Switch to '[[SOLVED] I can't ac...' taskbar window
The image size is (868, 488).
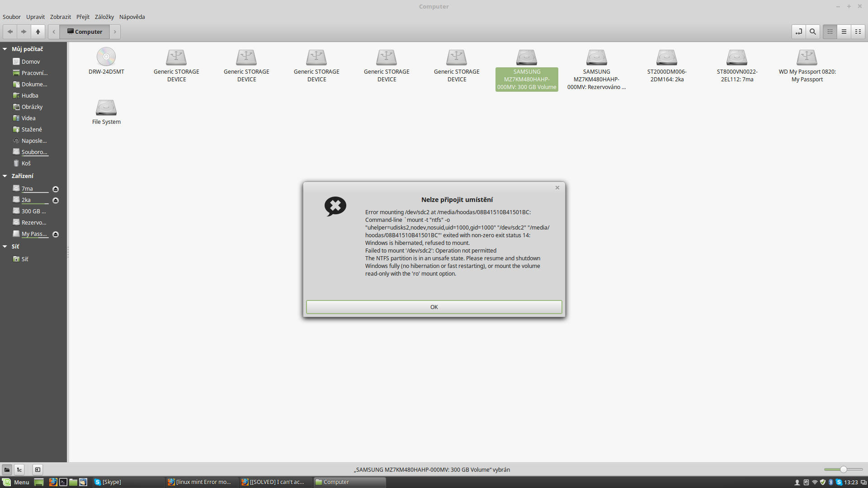coord(275,482)
